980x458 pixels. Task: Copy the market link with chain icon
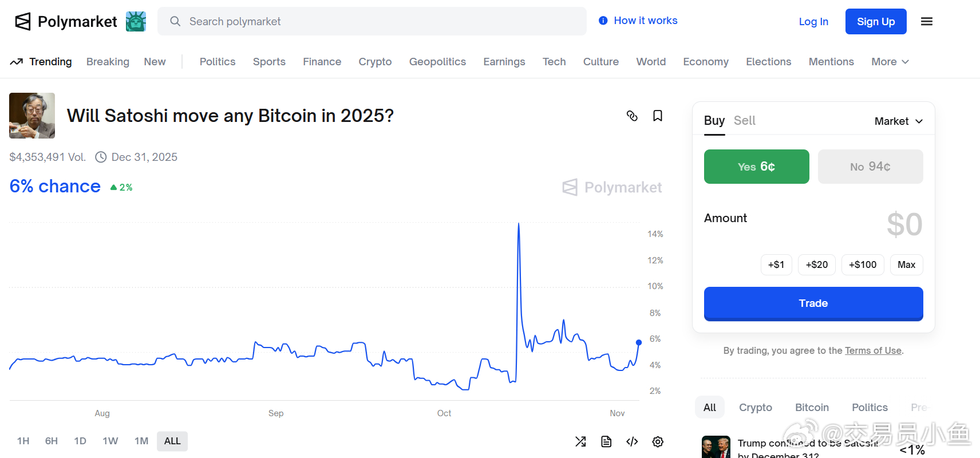pyautogui.click(x=632, y=116)
